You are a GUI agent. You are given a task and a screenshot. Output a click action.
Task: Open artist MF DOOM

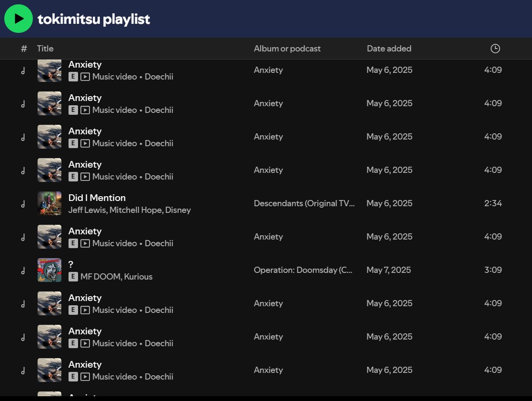(101, 277)
